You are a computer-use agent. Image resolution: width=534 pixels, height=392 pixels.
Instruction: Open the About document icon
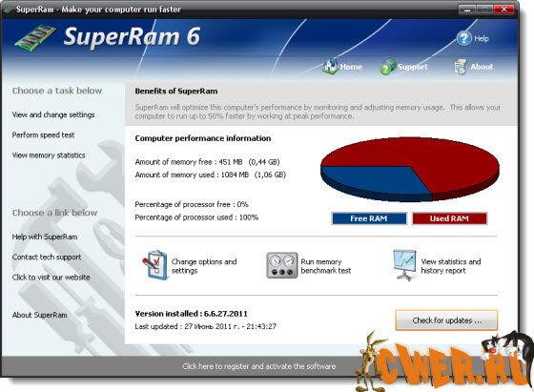460,67
